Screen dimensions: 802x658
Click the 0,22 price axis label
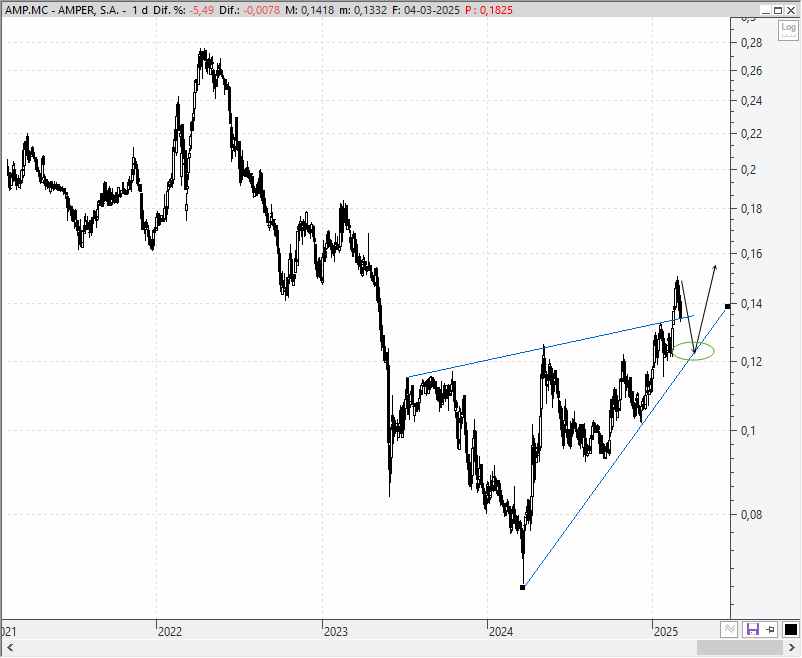point(751,134)
